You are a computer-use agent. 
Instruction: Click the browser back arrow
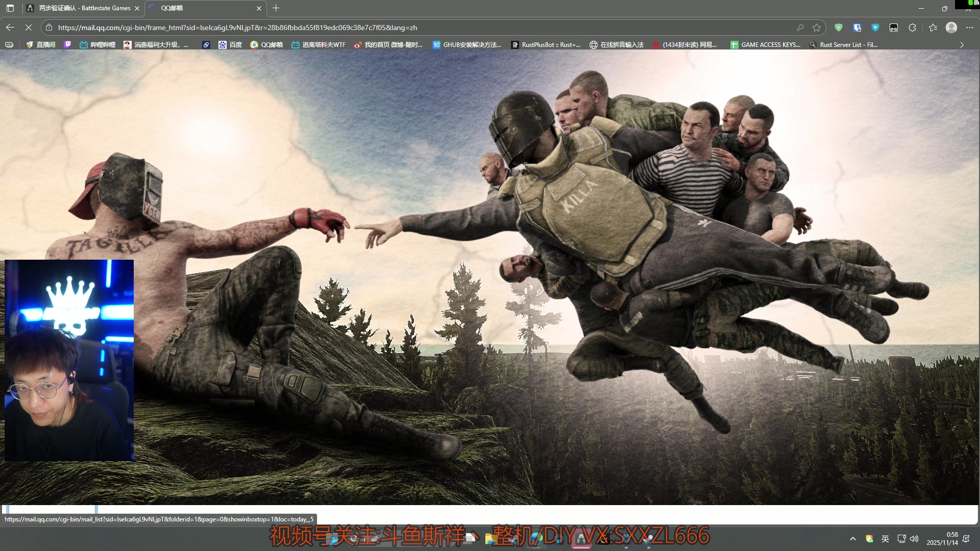coord(10,28)
